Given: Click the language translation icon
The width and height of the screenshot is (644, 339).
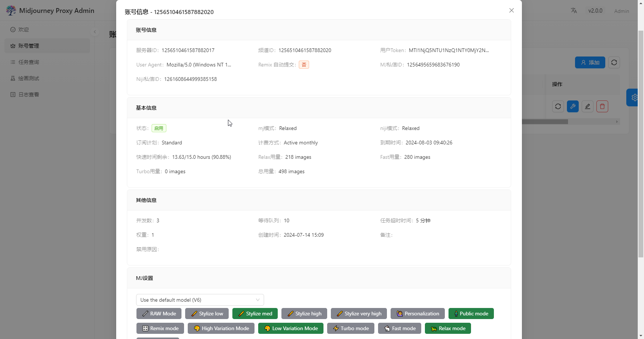Looking at the screenshot, I should (x=574, y=10).
